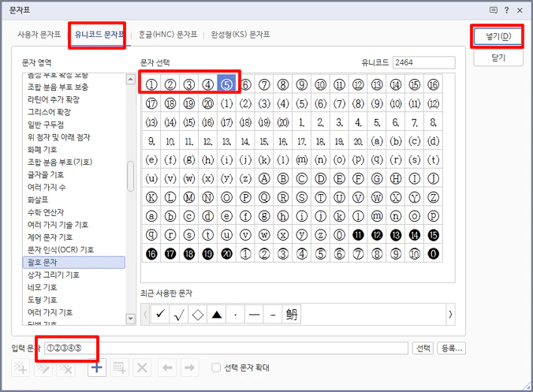Click the comment icon in title bar

tap(494, 10)
